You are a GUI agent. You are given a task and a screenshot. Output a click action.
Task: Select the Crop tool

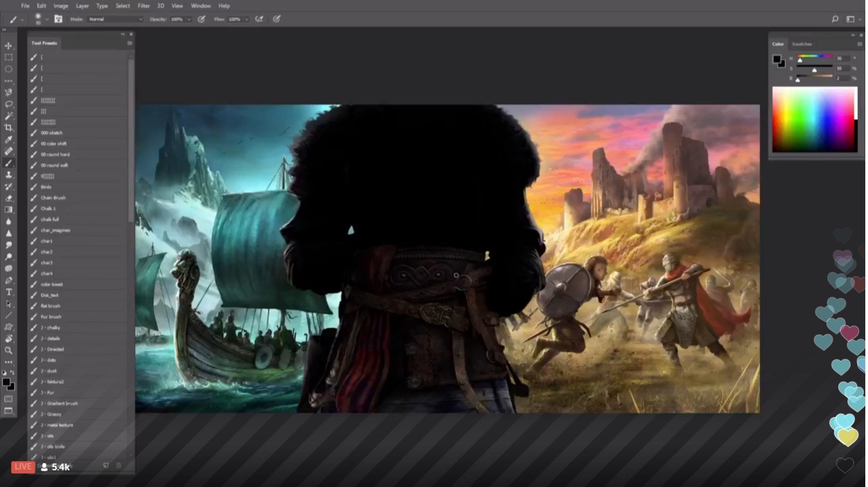coord(8,128)
